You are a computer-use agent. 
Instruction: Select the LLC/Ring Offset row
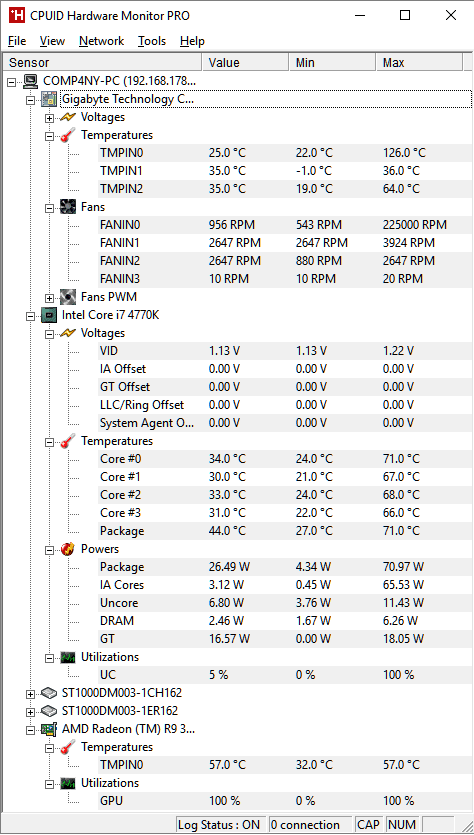point(284,405)
